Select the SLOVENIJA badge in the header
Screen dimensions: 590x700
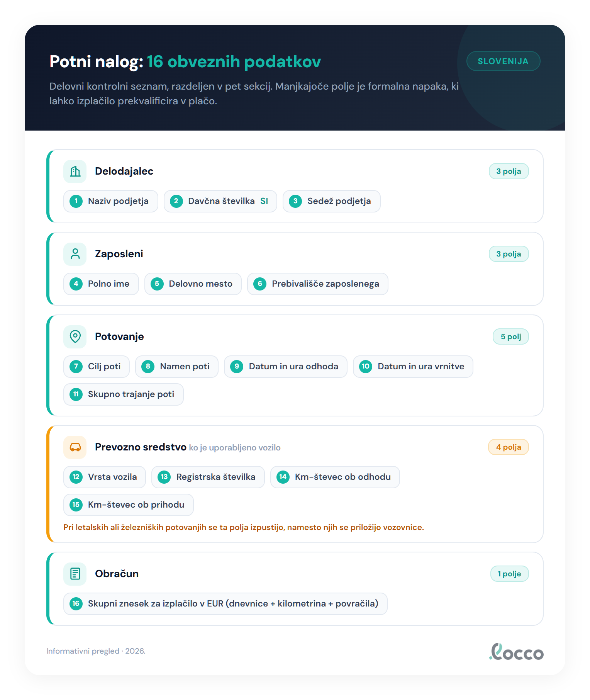(503, 61)
